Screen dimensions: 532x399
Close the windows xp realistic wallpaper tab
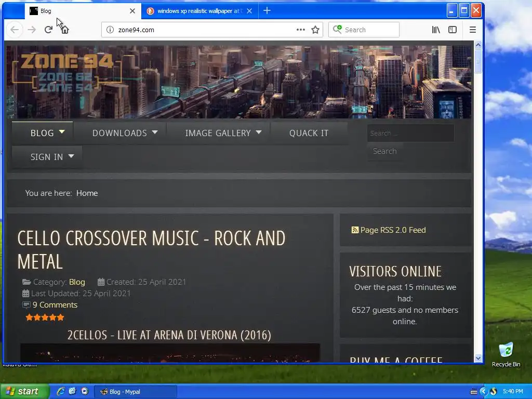[x=249, y=11]
